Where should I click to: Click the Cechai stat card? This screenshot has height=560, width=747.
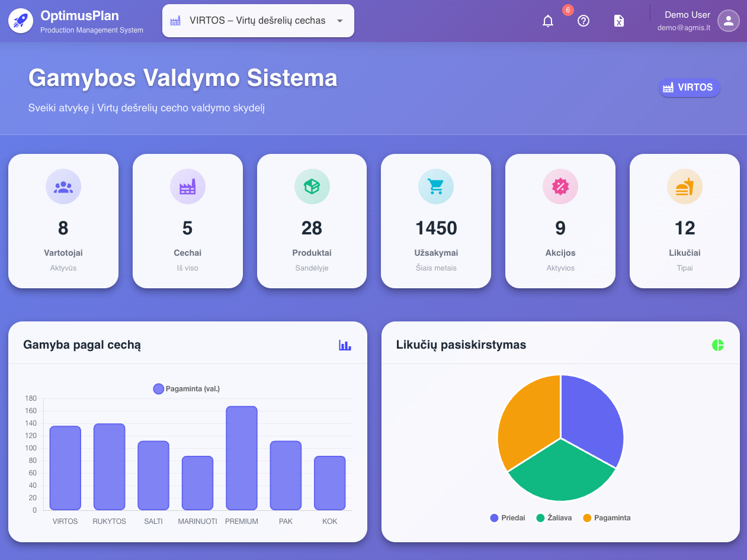point(187,221)
